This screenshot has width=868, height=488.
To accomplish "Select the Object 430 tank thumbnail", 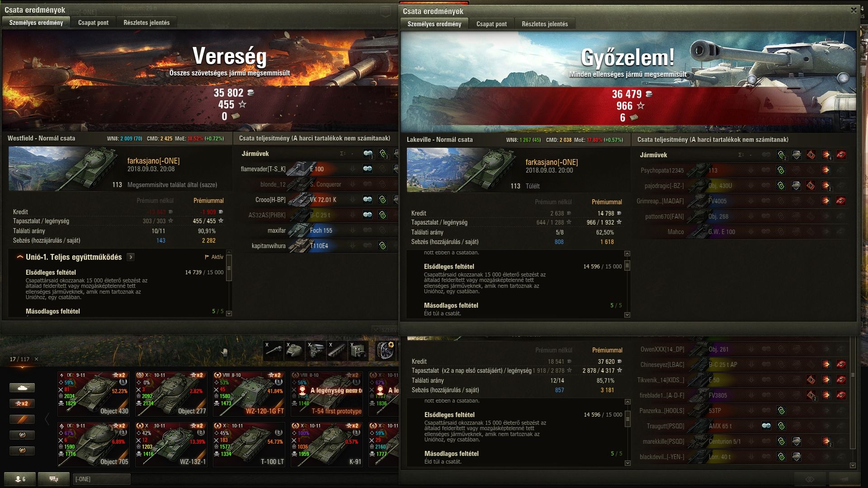I will 94,394.
